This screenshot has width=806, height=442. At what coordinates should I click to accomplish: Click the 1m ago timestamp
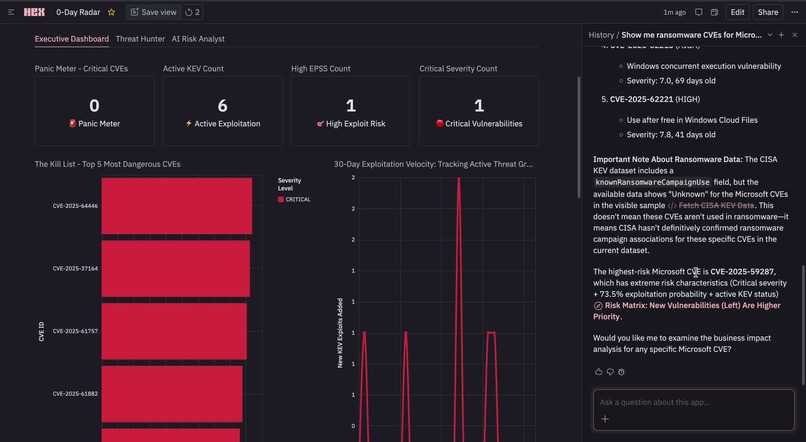pyautogui.click(x=674, y=12)
